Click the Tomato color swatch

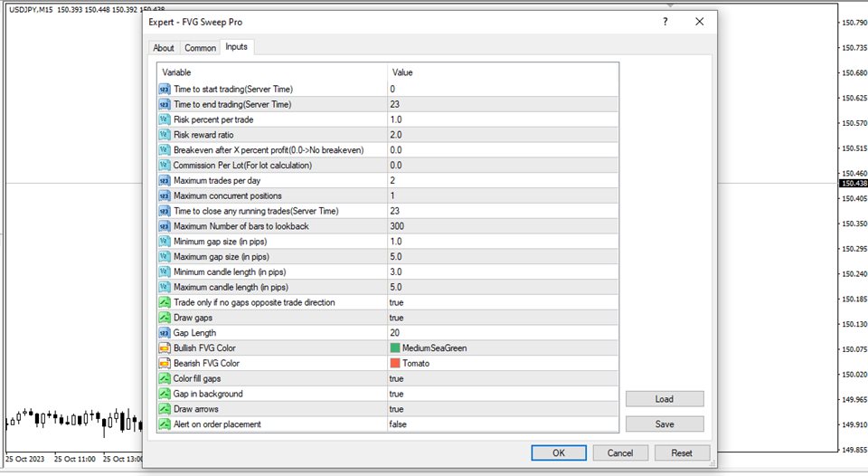[395, 364]
